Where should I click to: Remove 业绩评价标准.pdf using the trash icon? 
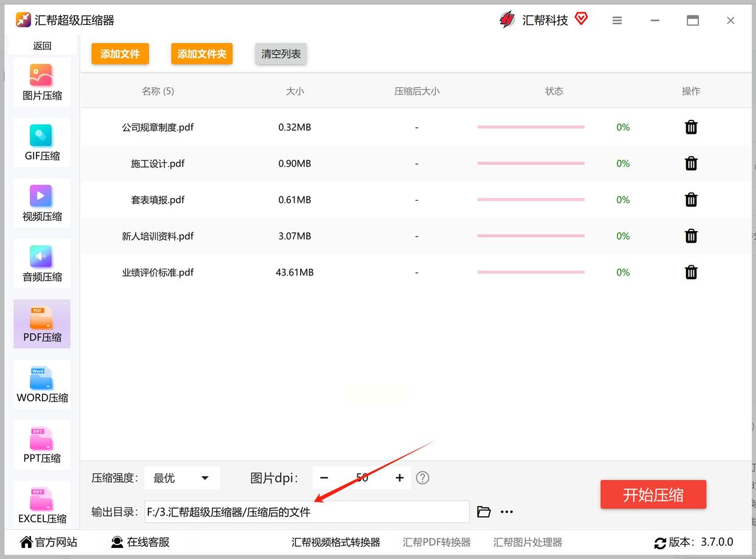click(691, 272)
